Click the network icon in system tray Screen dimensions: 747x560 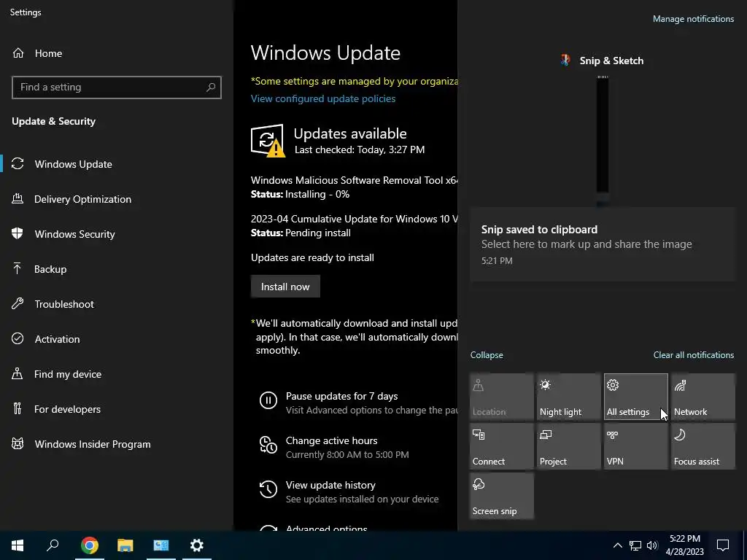[635, 545]
